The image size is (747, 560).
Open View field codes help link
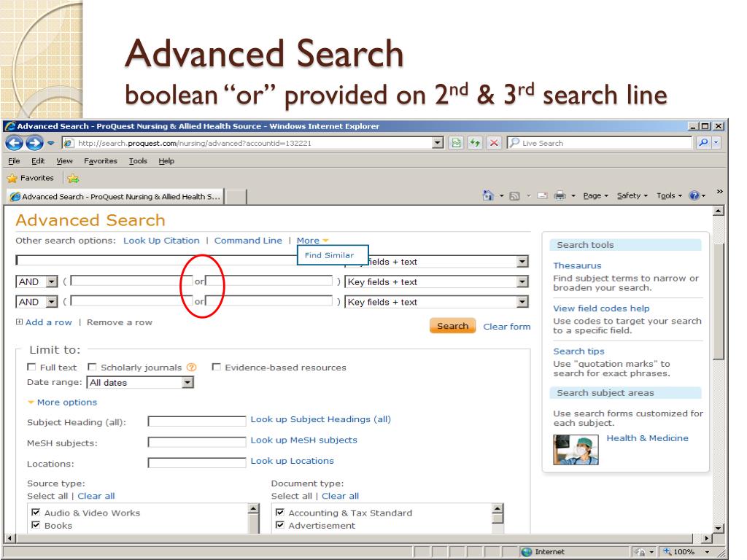tap(601, 308)
